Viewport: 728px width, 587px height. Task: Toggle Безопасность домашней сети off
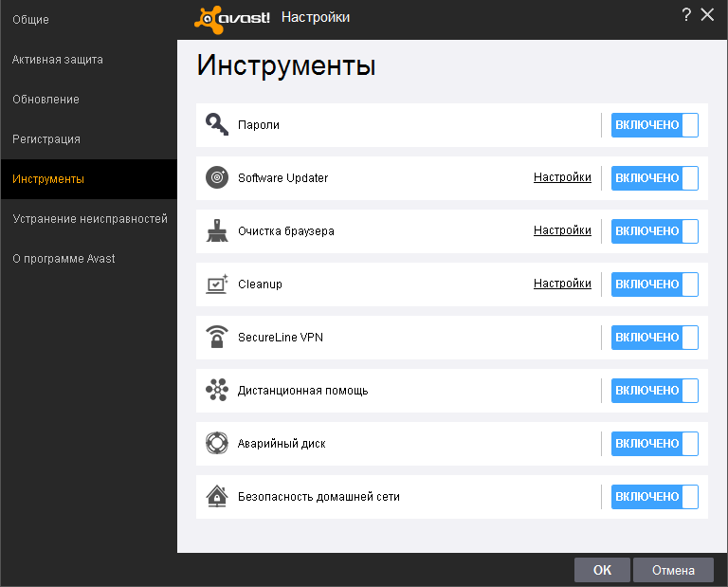tap(654, 497)
